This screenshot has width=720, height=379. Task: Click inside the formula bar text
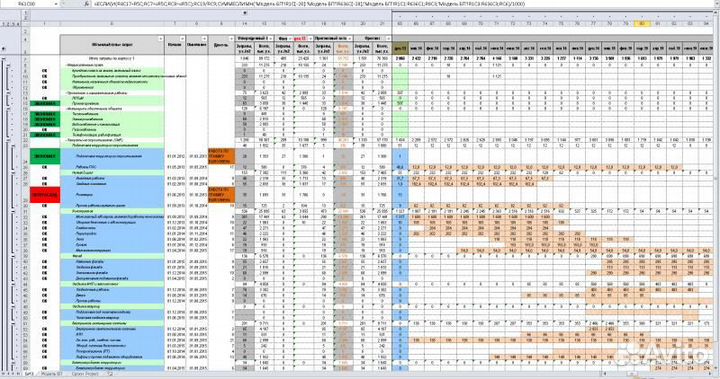pyautogui.click(x=308, y=4)
